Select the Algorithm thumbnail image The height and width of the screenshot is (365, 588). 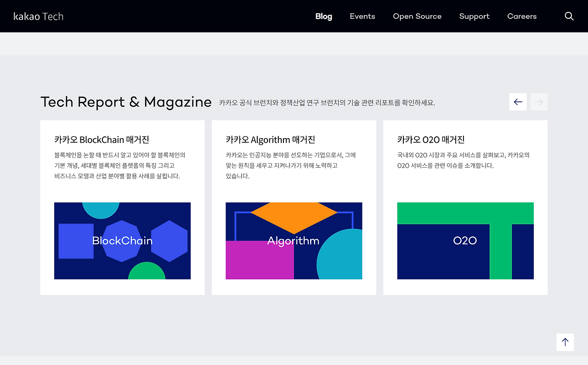pos(294,241)
